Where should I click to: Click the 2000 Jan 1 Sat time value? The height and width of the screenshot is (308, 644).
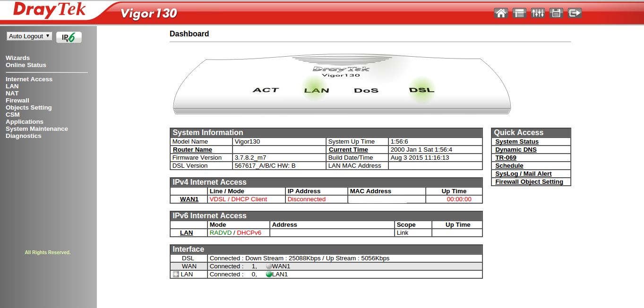click(x=421, y=150)
